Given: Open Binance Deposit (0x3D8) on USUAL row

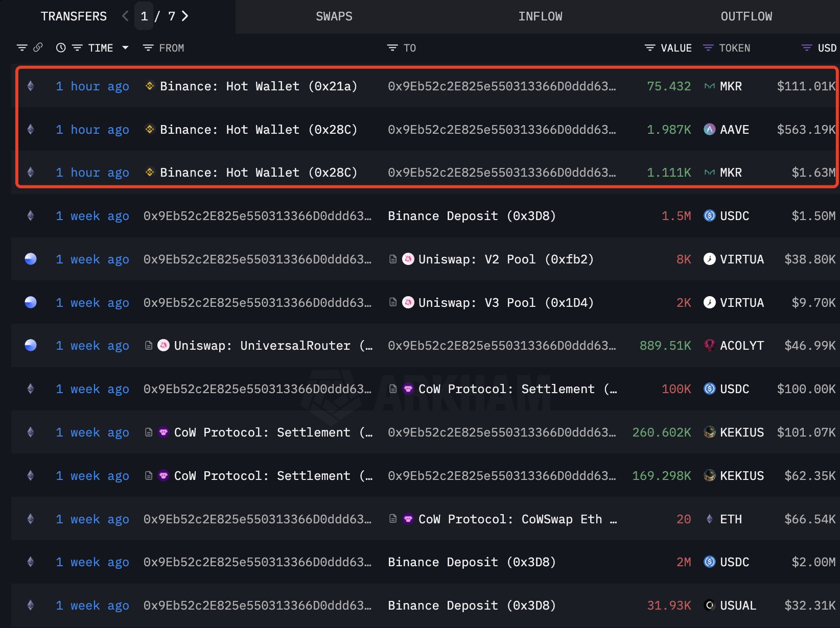Looking at the screenshot, I should click(x=472, y=606).
